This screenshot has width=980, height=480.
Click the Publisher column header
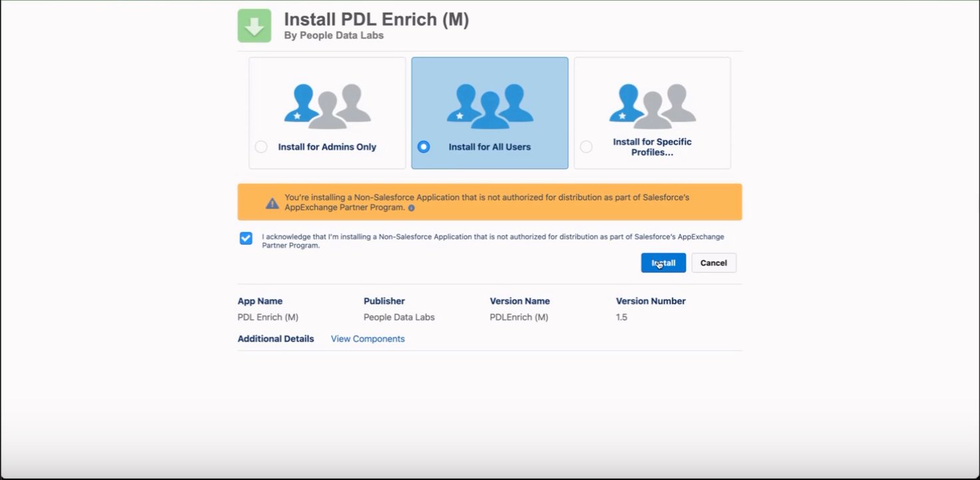click(385, 301)
